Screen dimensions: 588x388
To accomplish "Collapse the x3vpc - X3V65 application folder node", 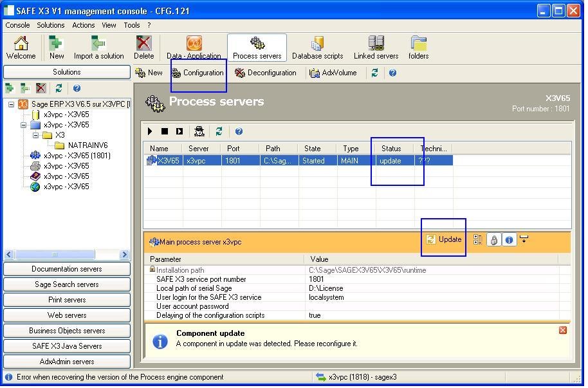I will click(23, 125).
